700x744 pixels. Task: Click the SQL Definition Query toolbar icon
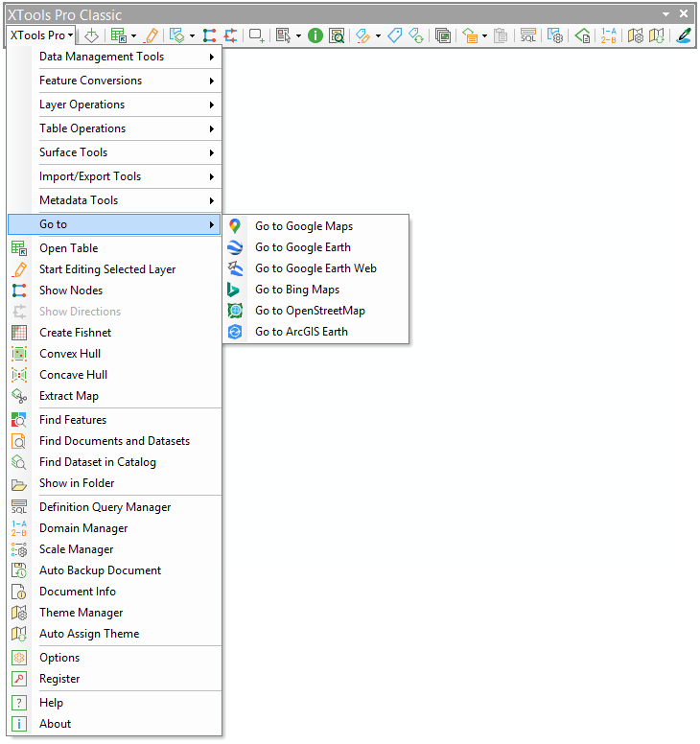pos(527,35)
